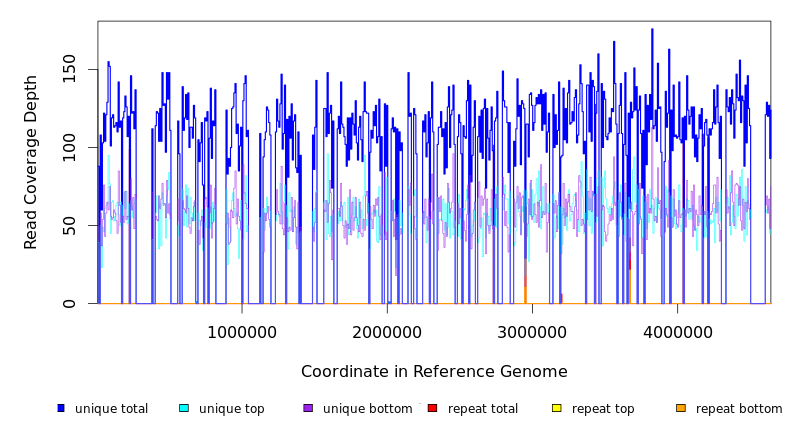792x432 pixels.
Task: Click the 3000000 x-axis tick label
Action: coord(532,333)
